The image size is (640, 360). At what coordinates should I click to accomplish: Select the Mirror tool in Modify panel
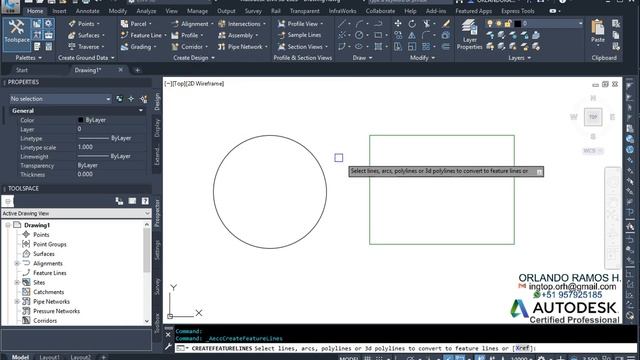coord(412,36)
